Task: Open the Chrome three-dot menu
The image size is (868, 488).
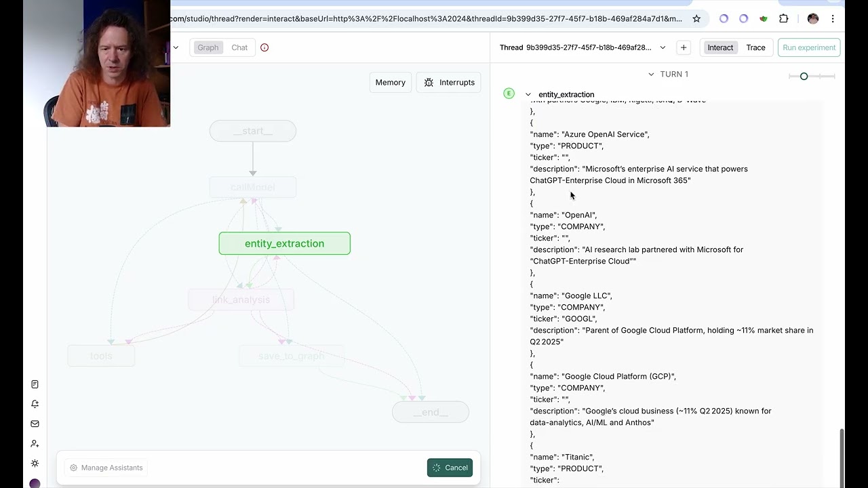Action: [x=833, y=19]
